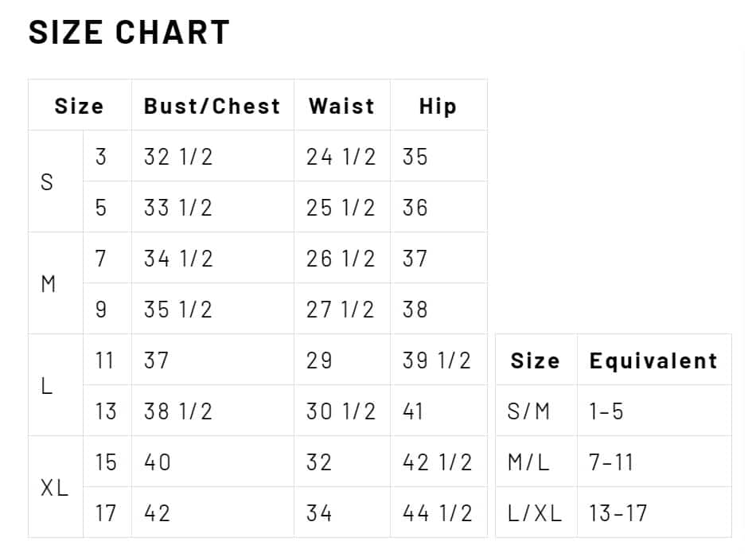The image size is (756, 557).
Task: Click the Waist column header
Action: [x=341, y=106]
